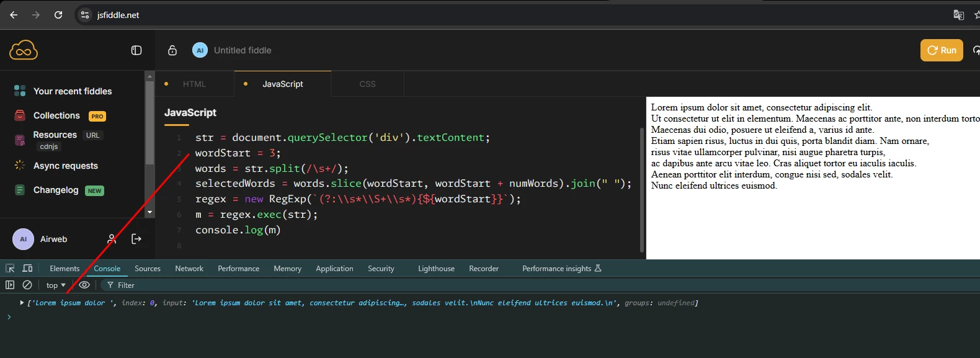Screen dimensions: 980x358
Task: Click the Airweb username
Action: (x=53, y=239)
